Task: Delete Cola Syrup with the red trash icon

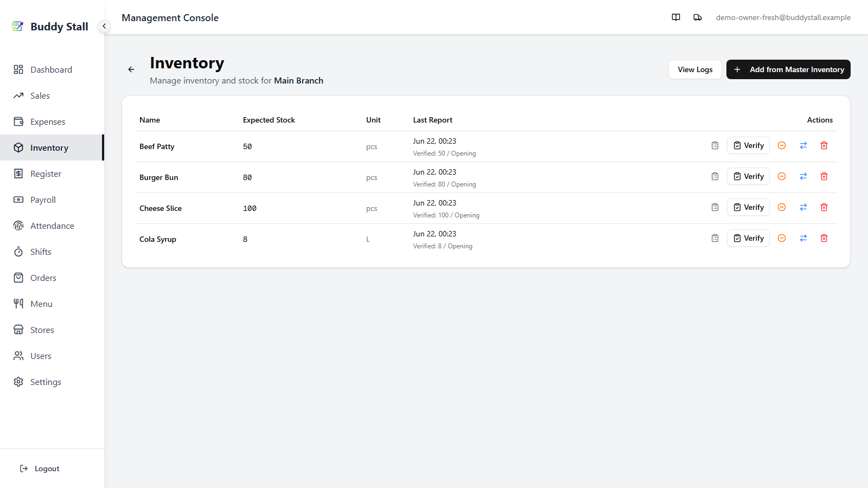Action: click(824, 238)
